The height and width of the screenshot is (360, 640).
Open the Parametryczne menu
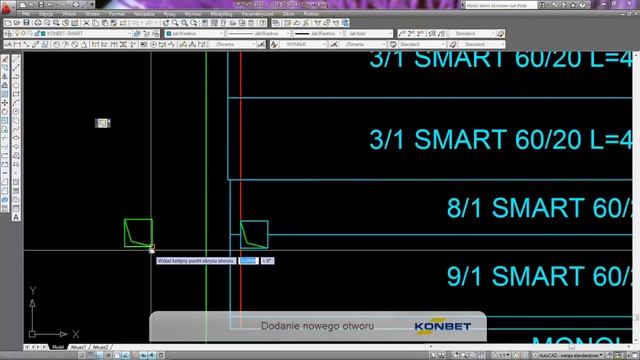click(258, 14)
